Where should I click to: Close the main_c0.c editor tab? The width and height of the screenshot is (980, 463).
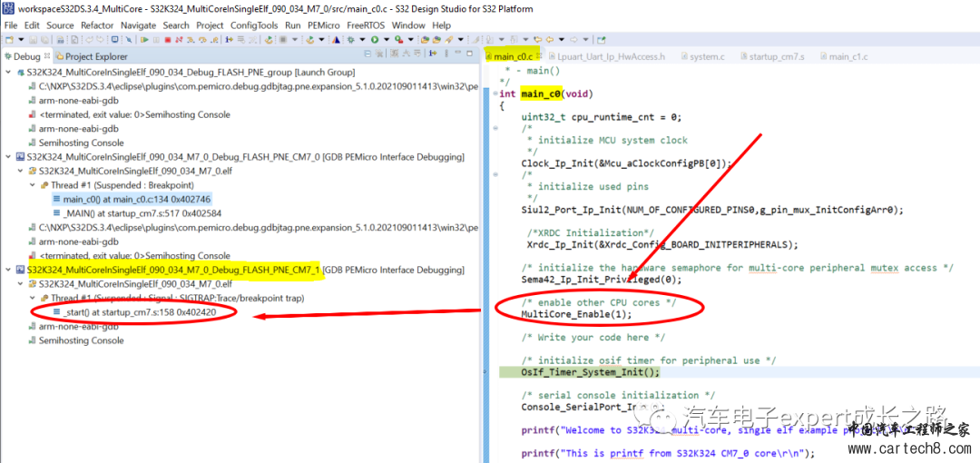point(541,56)
